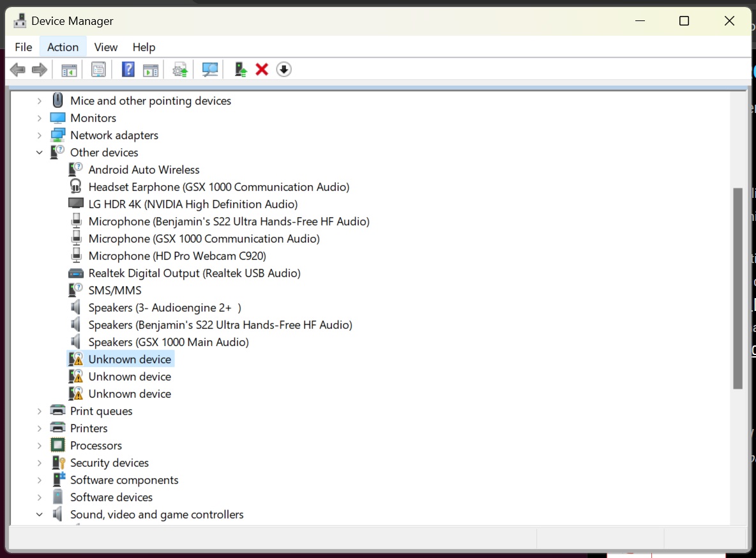This screenshot has width=756, height=558.
Task: Collapse the Other devices category
Action: coord(39,152)
